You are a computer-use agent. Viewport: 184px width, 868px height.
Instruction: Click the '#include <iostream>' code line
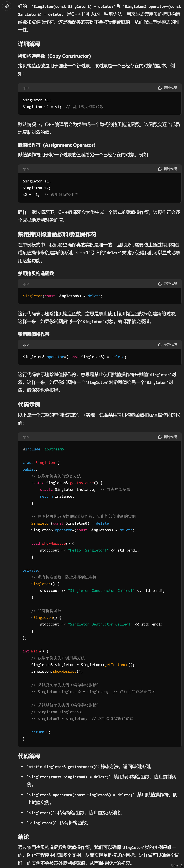click(x=43, y=449)
